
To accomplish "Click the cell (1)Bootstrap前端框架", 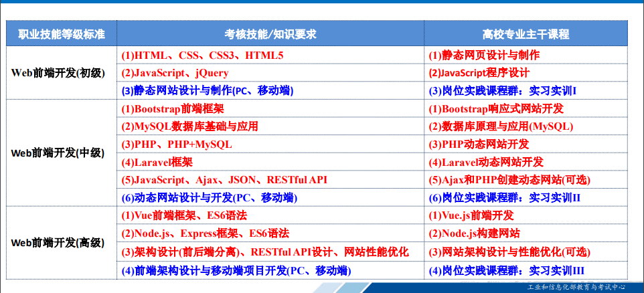I will coord(270,108).
